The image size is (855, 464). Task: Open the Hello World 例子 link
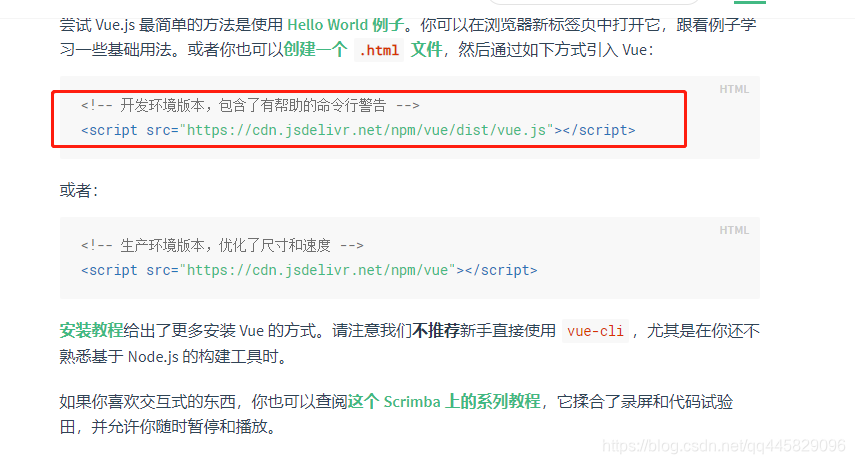click(x=346, y=25)
